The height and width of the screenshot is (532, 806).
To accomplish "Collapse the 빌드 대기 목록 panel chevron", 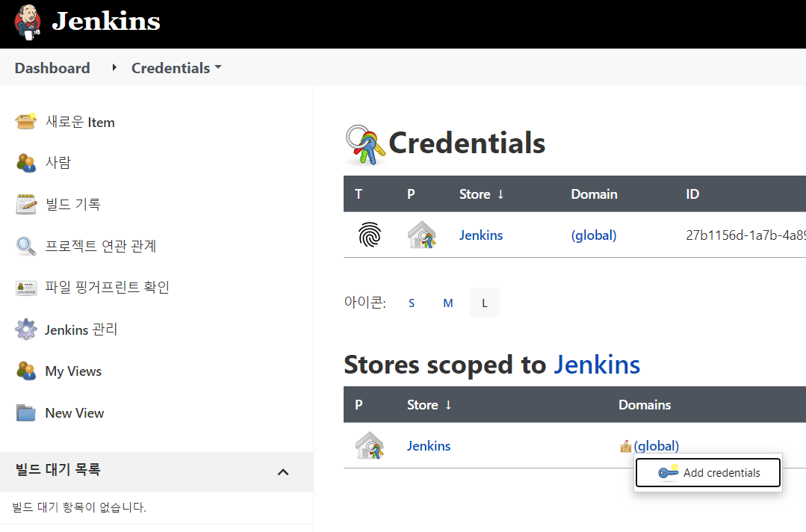I will pos(282,472).
